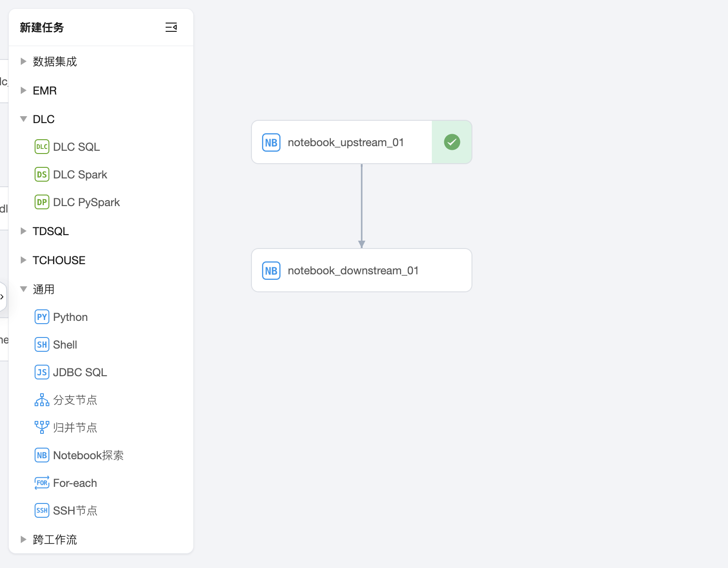The image size is (728, 568).
Task: Click the DLC SQL node icon
Action: pyautogui.click(x=42, y=147)
